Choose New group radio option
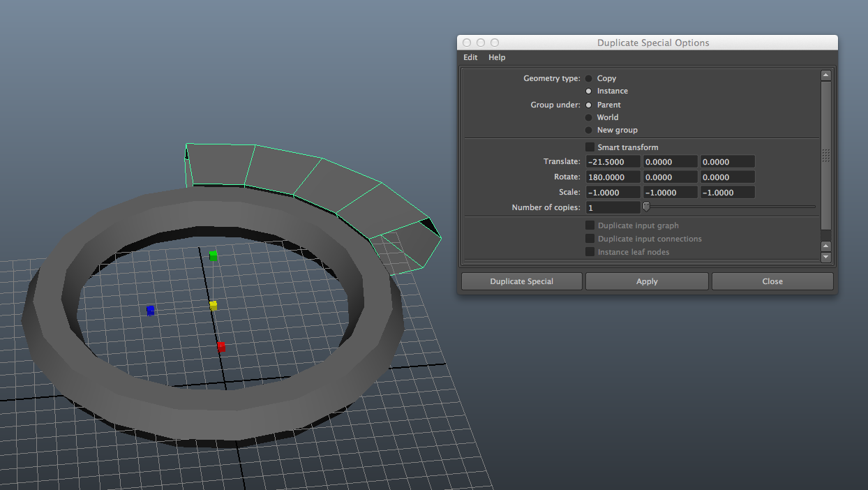 (x=589, y=130)
